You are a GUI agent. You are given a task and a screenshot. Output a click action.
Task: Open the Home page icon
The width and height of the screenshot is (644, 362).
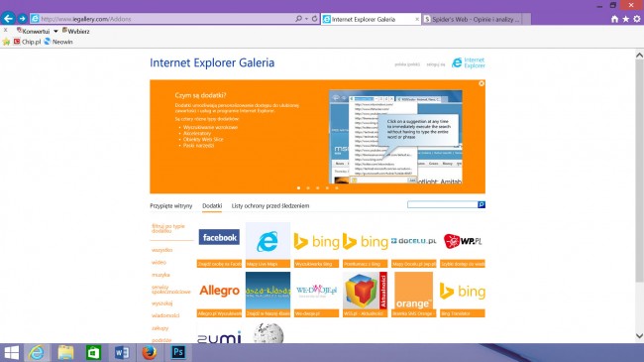[x=614, y=19]
